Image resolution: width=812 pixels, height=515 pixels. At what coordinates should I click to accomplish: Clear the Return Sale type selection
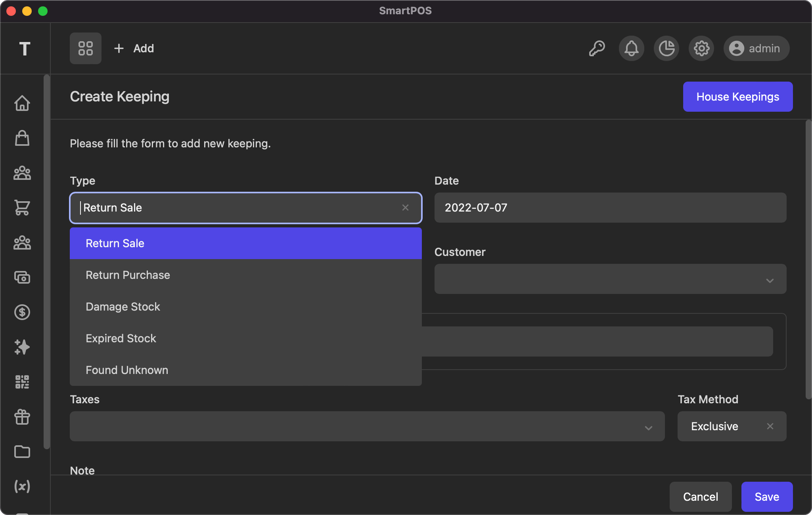(x=405, y=208)
